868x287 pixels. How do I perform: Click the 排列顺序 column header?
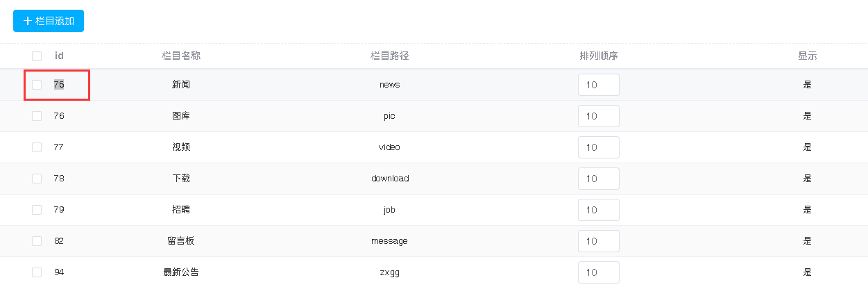pos(598,56)
